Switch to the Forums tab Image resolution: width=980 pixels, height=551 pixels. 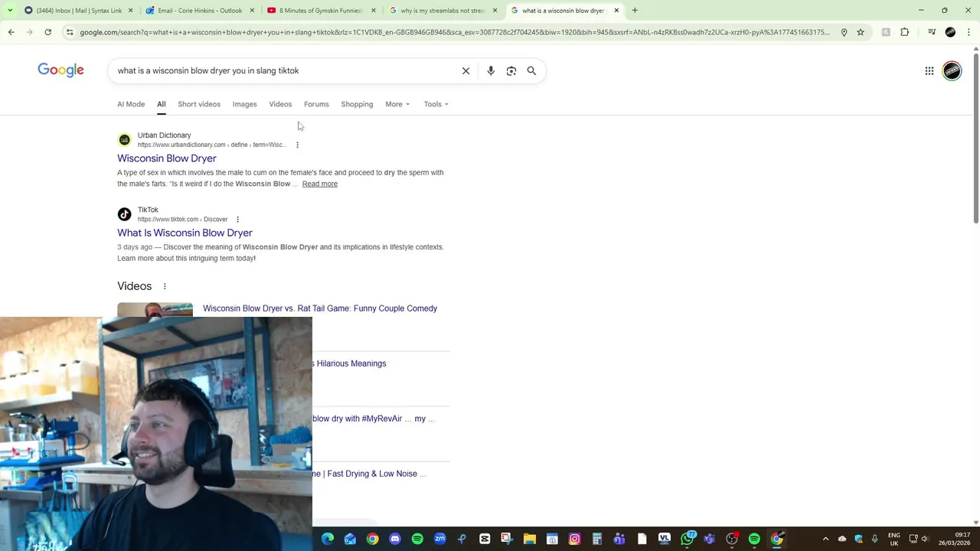click(316, 104)
